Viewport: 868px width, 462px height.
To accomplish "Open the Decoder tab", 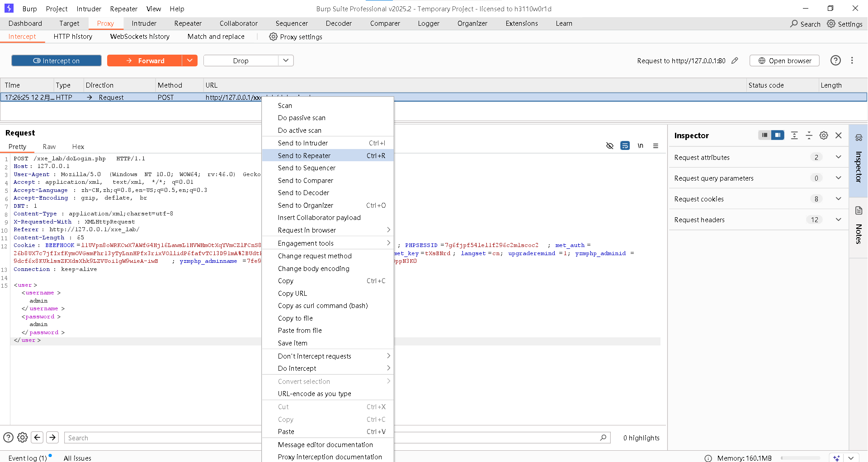I will pyautogui.click(x=339, y=23).
